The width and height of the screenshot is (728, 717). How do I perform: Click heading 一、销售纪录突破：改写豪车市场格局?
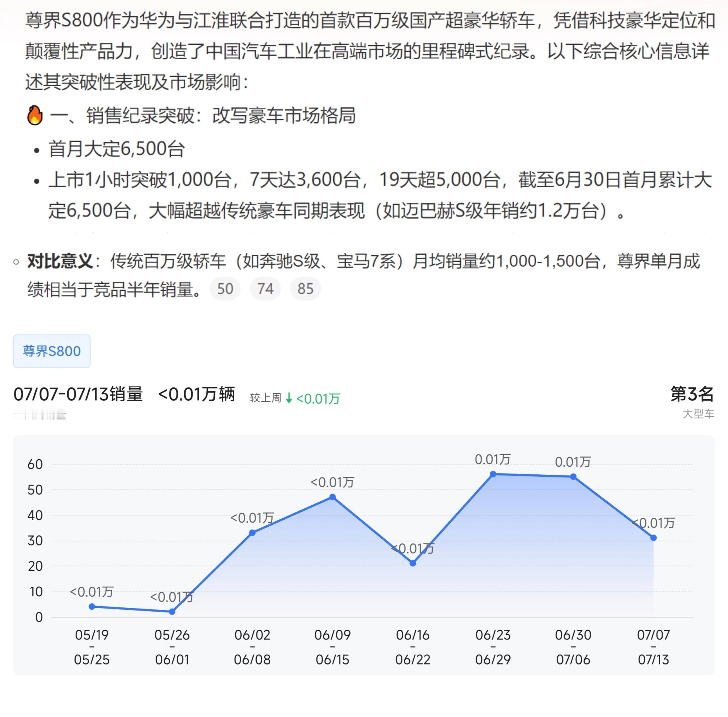203,115
